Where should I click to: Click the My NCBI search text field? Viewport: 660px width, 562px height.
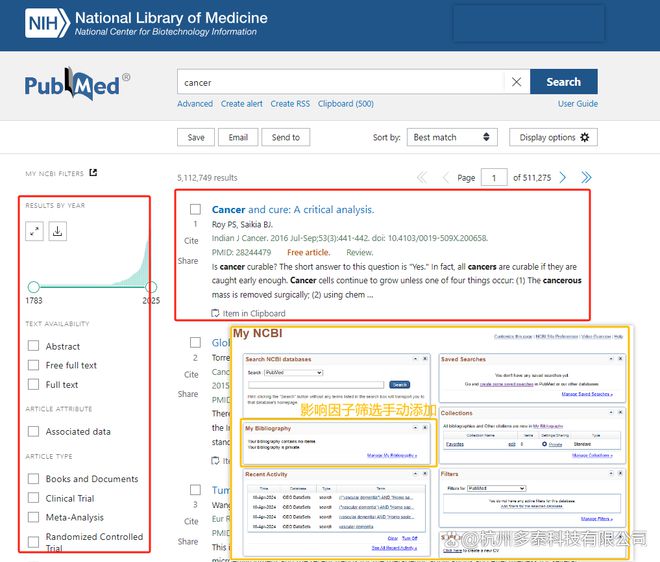coord(316,384)
